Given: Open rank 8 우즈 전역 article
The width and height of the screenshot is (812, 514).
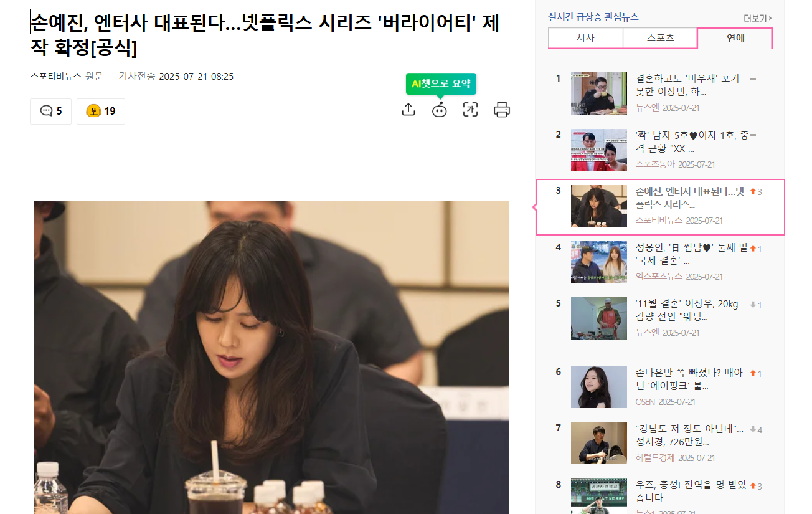Looking at the screenshot, I should click(x=691, y=492).
